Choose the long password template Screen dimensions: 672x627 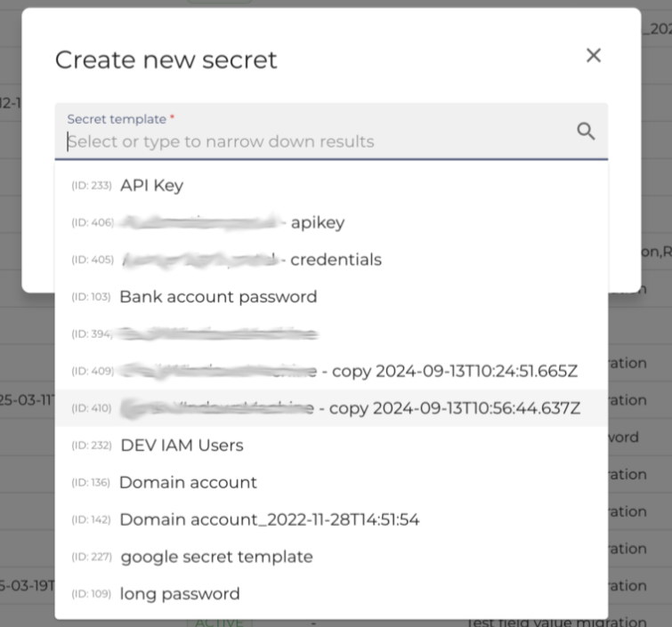[331, 594]
